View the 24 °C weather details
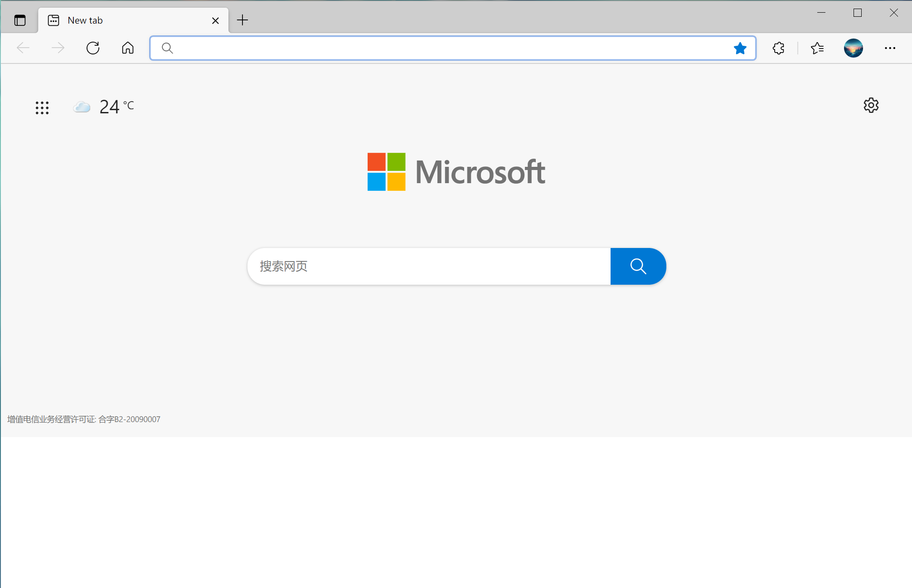The height and width of the screenshot is (588, 912). 116,107
